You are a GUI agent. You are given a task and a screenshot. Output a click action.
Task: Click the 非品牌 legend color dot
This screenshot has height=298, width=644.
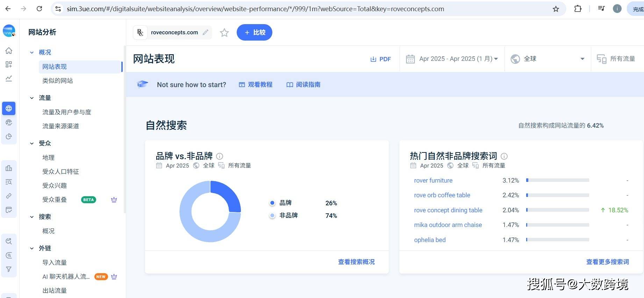(272, 215)
